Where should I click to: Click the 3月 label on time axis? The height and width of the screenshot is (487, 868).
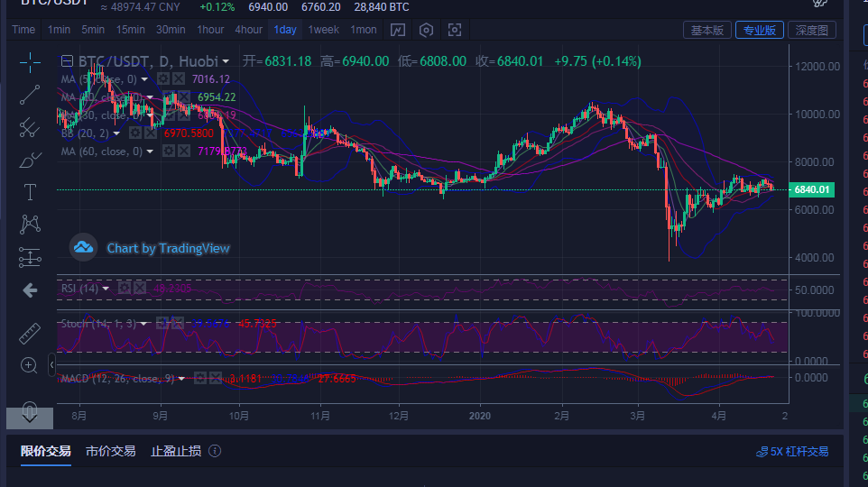(638, 416)
